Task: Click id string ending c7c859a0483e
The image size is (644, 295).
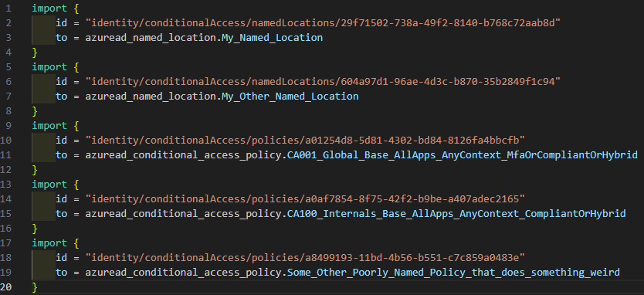Action: click(305, 258)
